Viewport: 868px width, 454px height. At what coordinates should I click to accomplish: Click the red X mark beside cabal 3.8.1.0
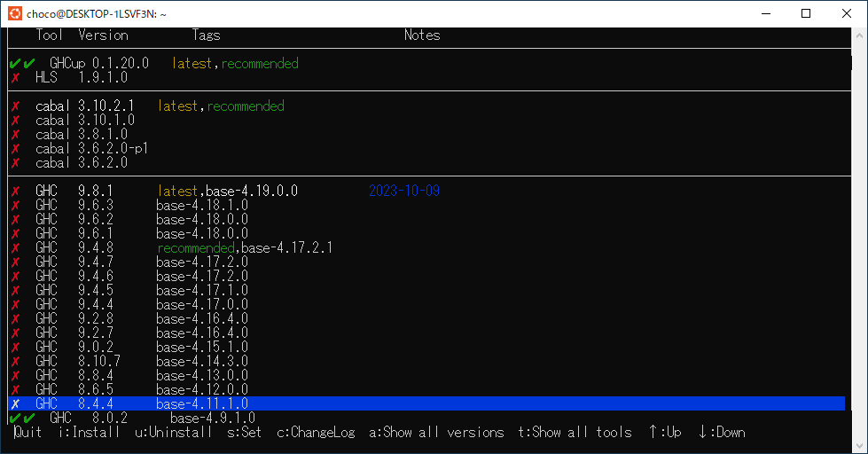point(15,134)
